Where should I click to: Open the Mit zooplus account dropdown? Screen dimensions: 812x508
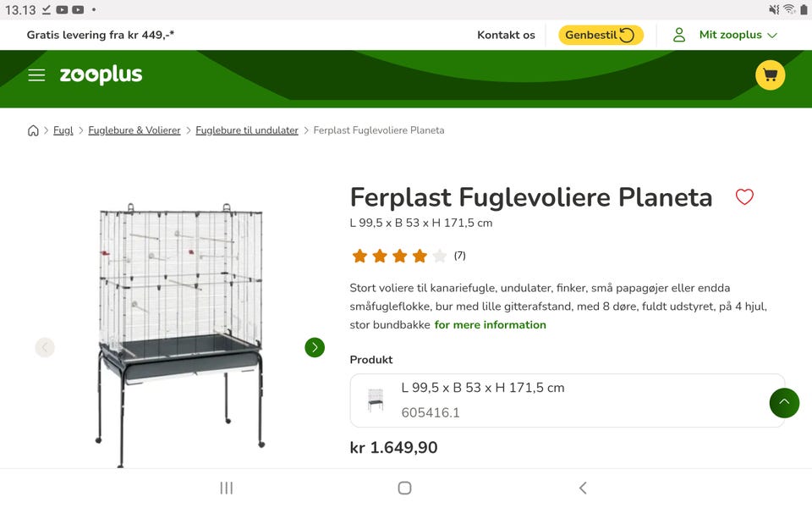(x=726, y=35)
